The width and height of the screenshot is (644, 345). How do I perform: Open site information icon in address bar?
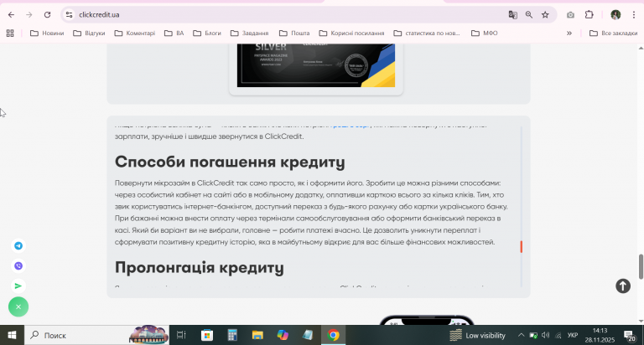69,15
